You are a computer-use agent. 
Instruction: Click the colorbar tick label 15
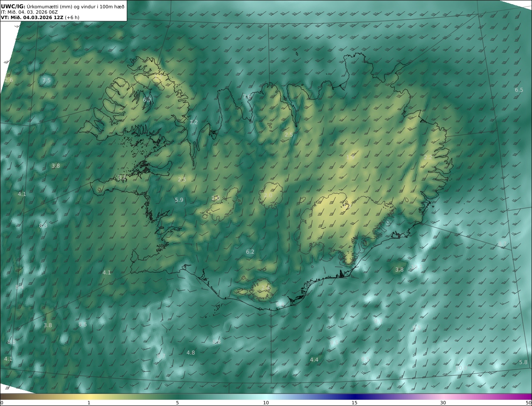[x=355, y=403]
